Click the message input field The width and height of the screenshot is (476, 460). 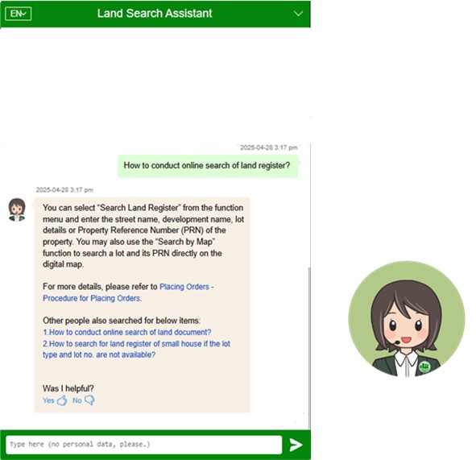coord(144,445)
